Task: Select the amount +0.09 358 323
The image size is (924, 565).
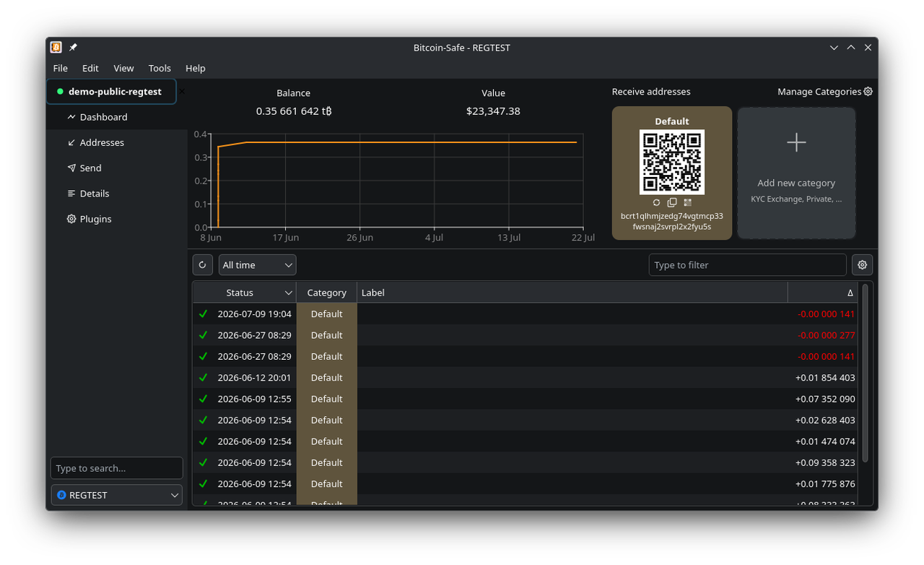Action: [x=825, y=462]
